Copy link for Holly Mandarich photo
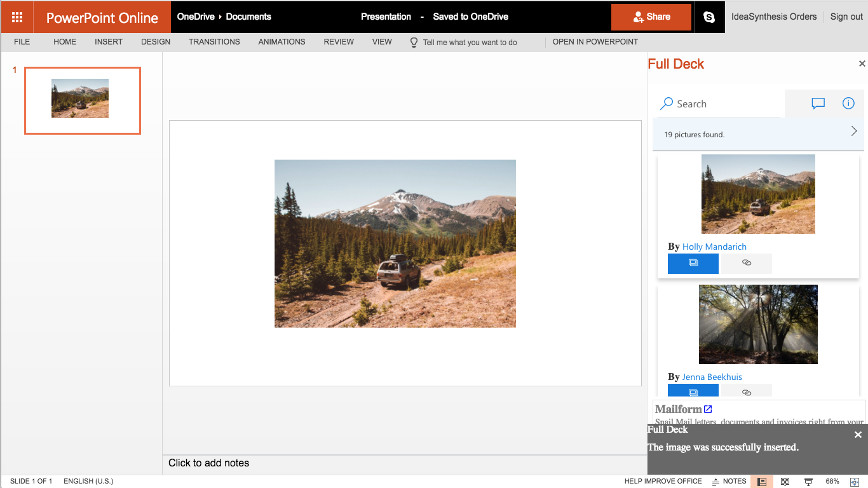 point(747,263)
